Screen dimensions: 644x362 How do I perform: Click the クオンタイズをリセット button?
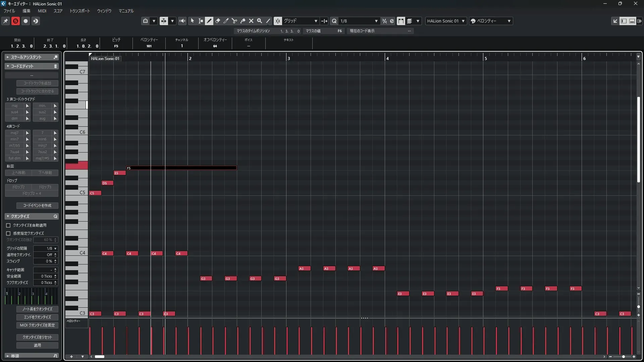tap(37, 337)
